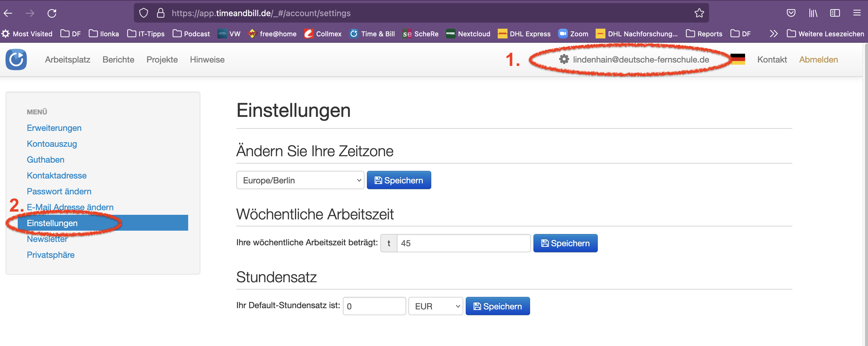Viewport: 868px width, 346px height.
Task: Click the Abmelden logout link
Action: pos(818,60)
